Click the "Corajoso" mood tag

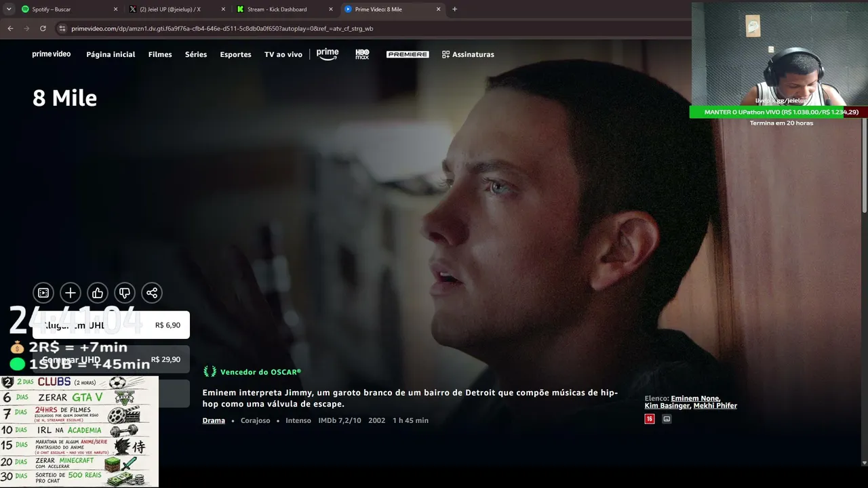(x=255, y=421)
